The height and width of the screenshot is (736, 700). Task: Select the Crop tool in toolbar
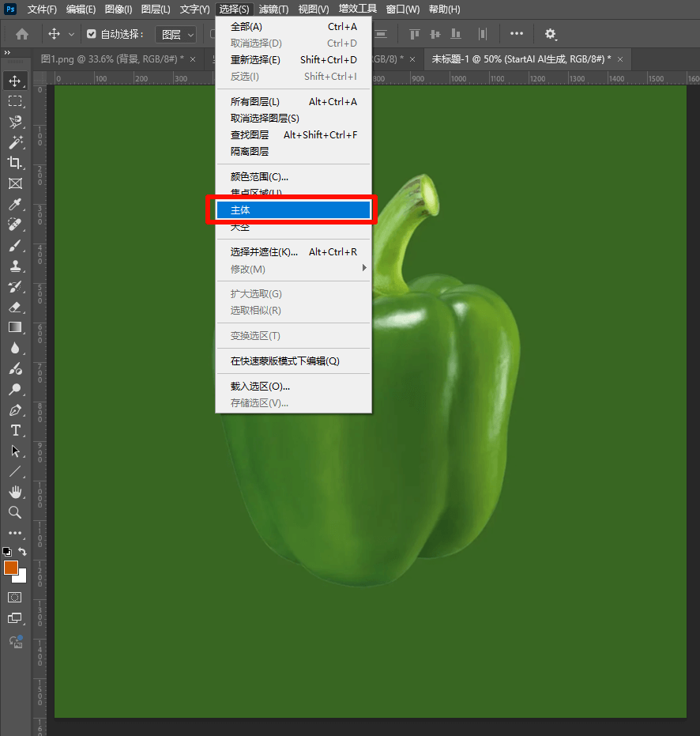(15, 163)
